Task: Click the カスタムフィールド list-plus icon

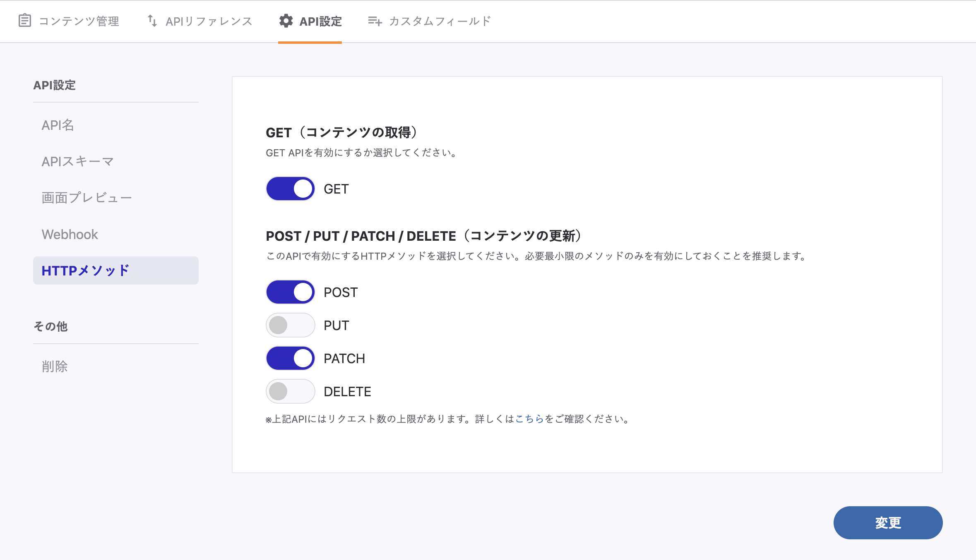Action: (x=375, y=21)
